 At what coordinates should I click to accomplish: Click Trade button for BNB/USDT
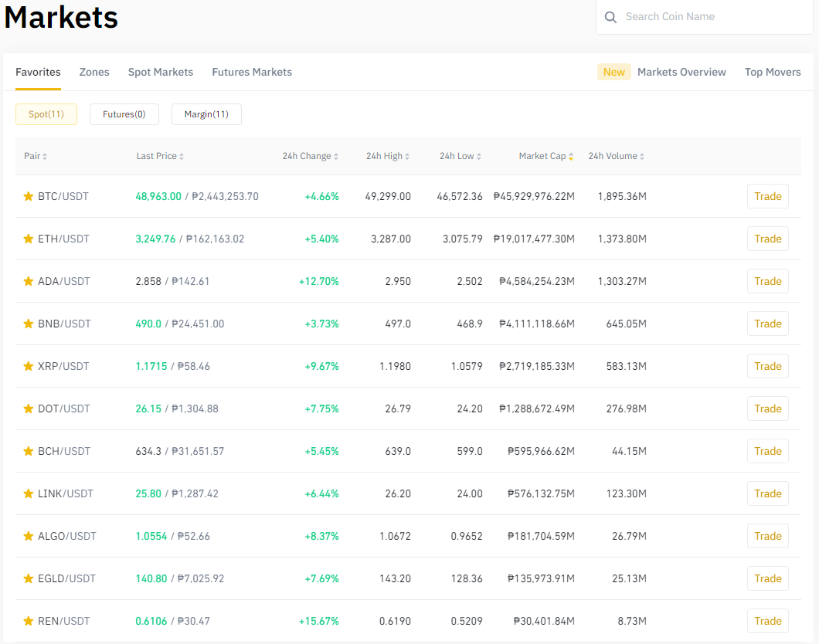click(768, 324)
